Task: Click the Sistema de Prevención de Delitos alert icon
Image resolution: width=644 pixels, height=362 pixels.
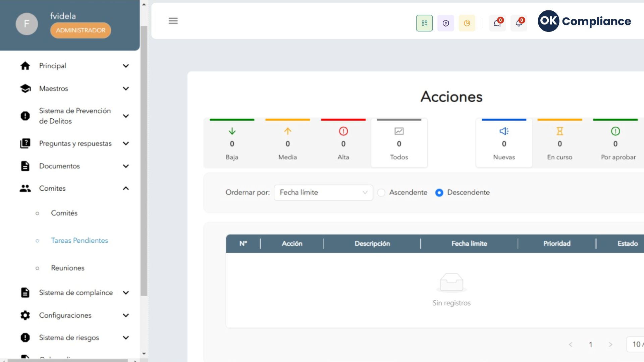Action: click(x=25, y=116)
